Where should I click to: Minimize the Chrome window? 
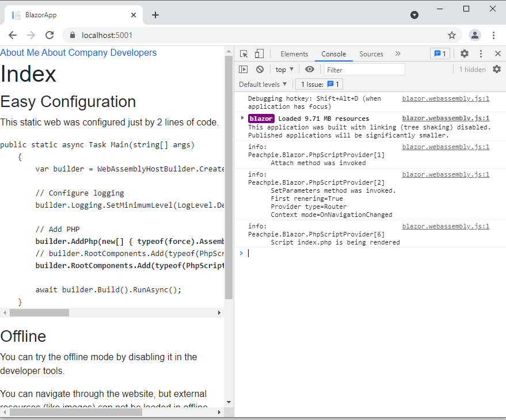coord(440,9)
